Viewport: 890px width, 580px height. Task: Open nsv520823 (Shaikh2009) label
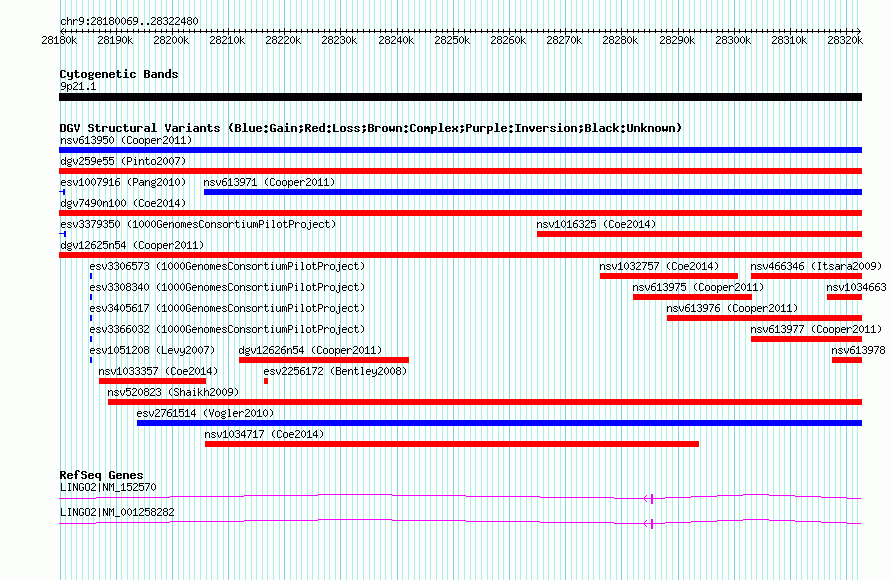point(173,392)
